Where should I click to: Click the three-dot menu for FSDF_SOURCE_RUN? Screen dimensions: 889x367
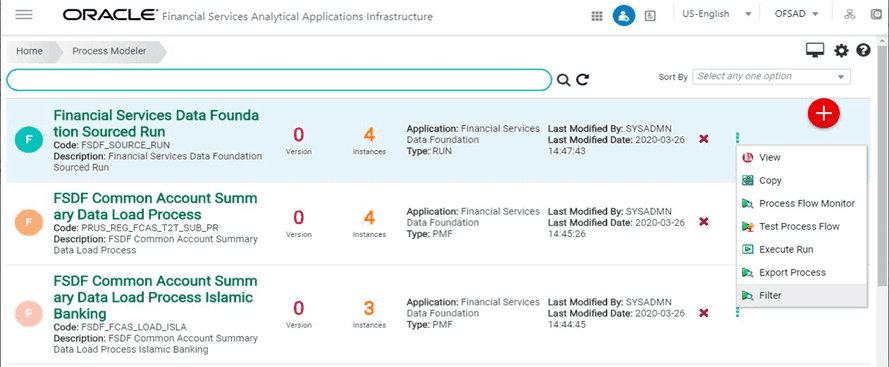coord(737,137)
